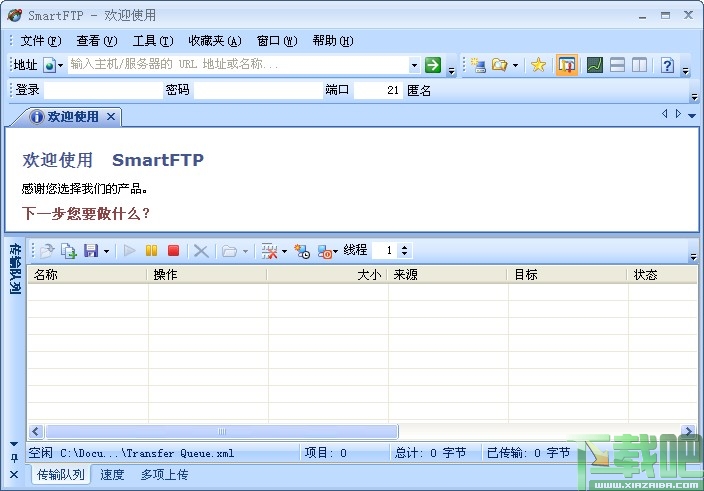Sort queue by 名称 column header
Screen dimensions: 704x491
(x=88, y=275)
